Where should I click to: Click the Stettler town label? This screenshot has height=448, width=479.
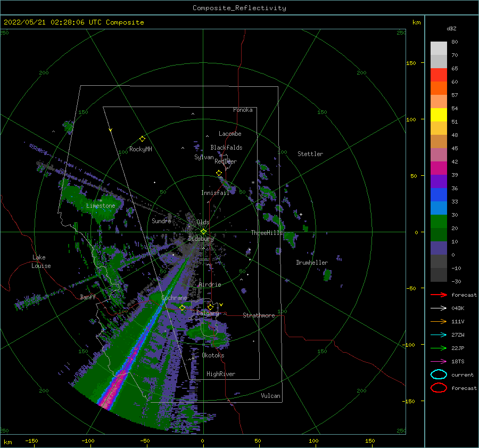tap(310, 154)
